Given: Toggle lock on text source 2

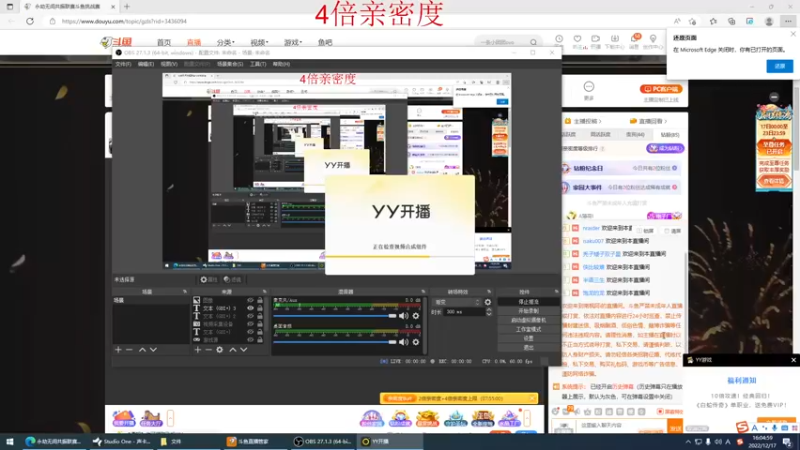Looking at the screenshot, I should pos(260,316).
